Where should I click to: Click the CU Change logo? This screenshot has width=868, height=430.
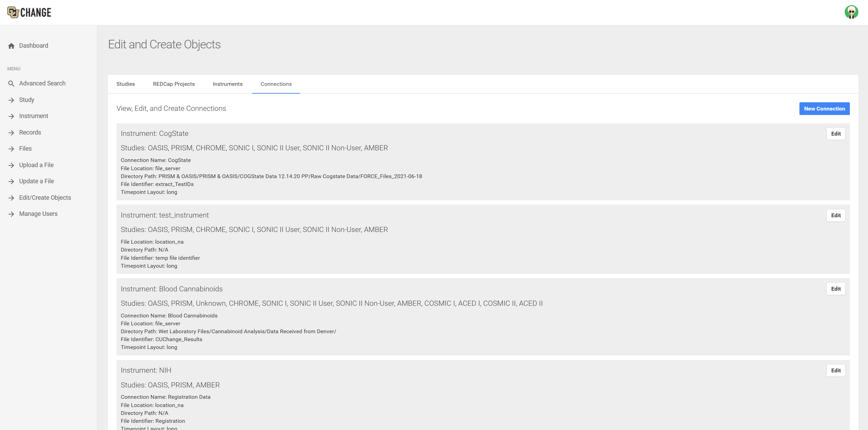[29, 12]
